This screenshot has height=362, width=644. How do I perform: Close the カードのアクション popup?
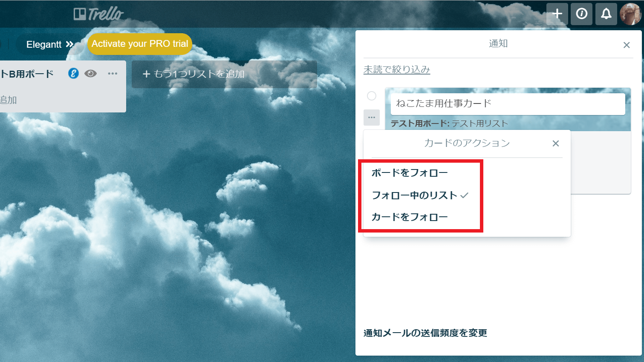555,144
